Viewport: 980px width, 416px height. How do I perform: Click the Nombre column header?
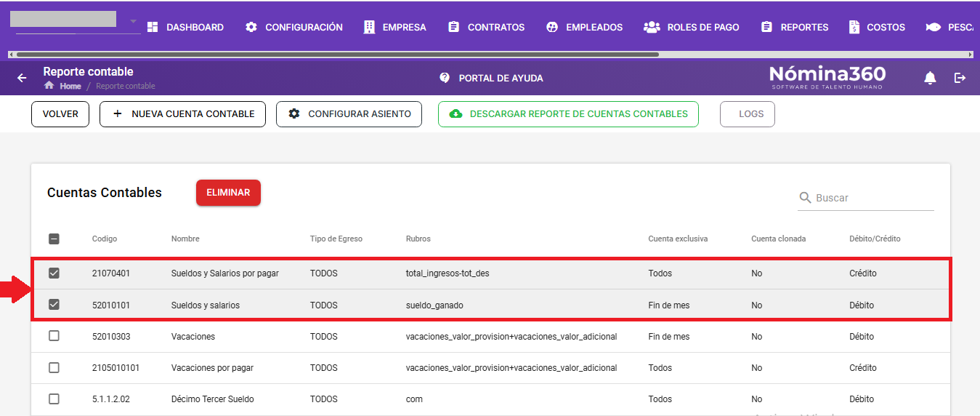[185, 239]
